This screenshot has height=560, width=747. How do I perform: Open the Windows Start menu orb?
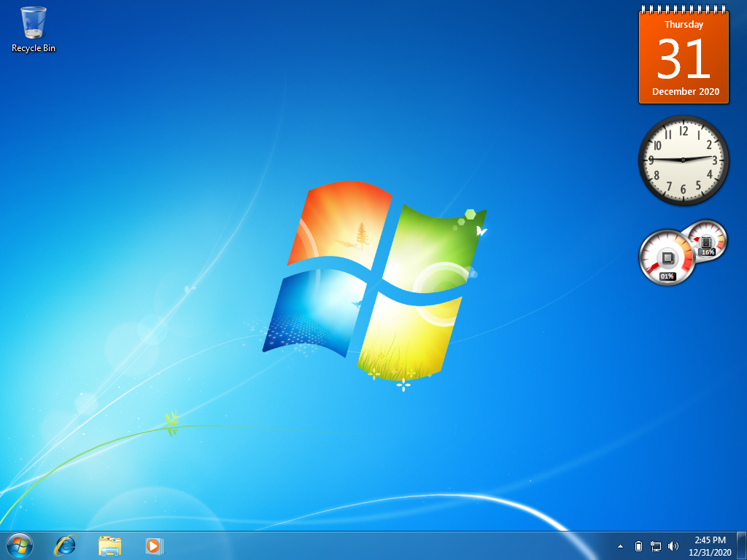20,545
